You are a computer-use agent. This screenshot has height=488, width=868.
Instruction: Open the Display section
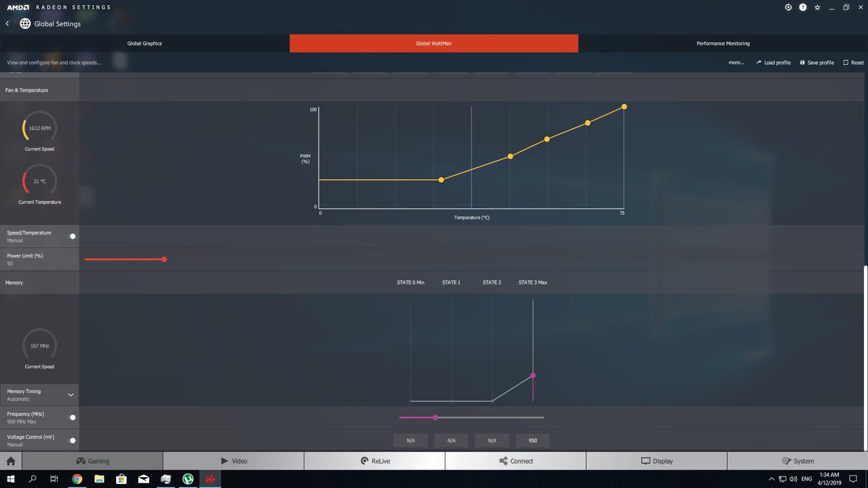[656, 461]
